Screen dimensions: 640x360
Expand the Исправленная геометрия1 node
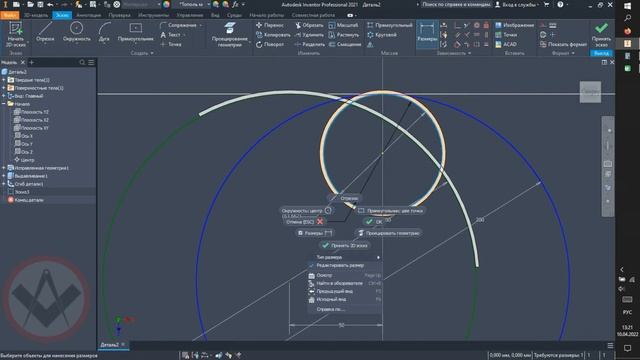[x=4, y=168]
